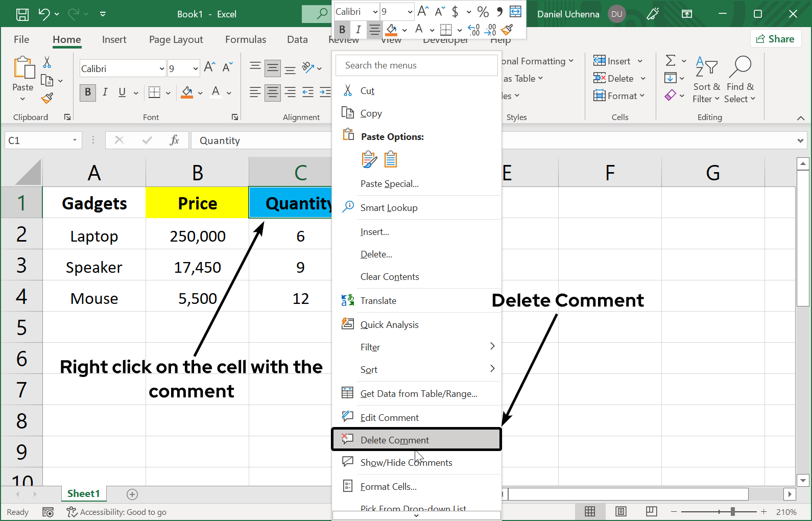Click the Page Break Preview status bar icon

651,511
